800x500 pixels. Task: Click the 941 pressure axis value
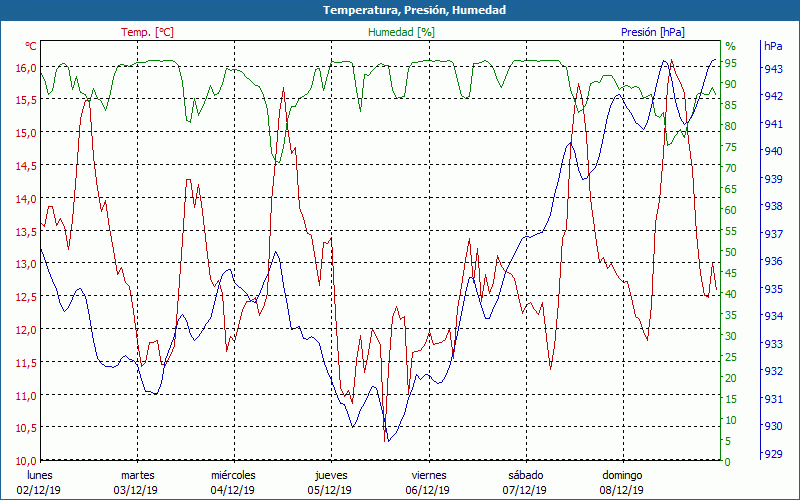pyautogui.click(x=773, y=124)
